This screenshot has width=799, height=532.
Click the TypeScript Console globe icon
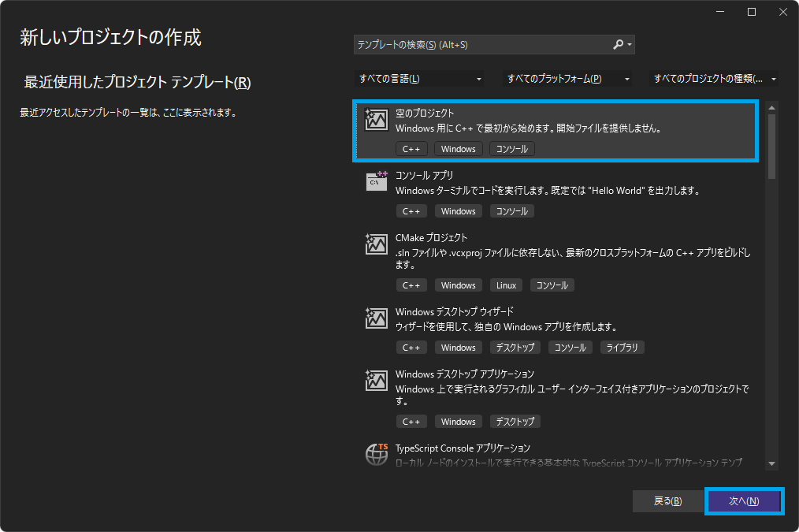377,454
